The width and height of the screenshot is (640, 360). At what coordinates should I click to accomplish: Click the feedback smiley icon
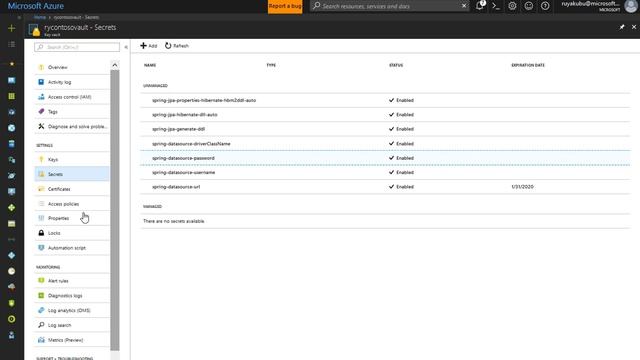[x=529, y=6]
